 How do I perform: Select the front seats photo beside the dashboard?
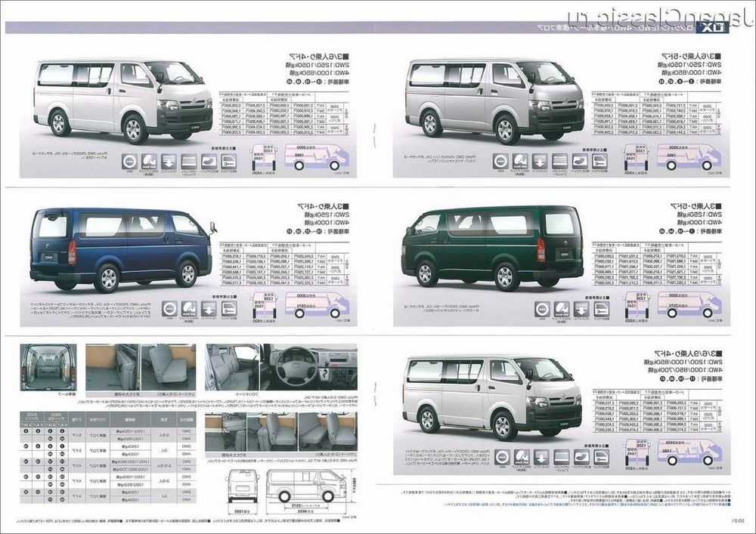232,367
